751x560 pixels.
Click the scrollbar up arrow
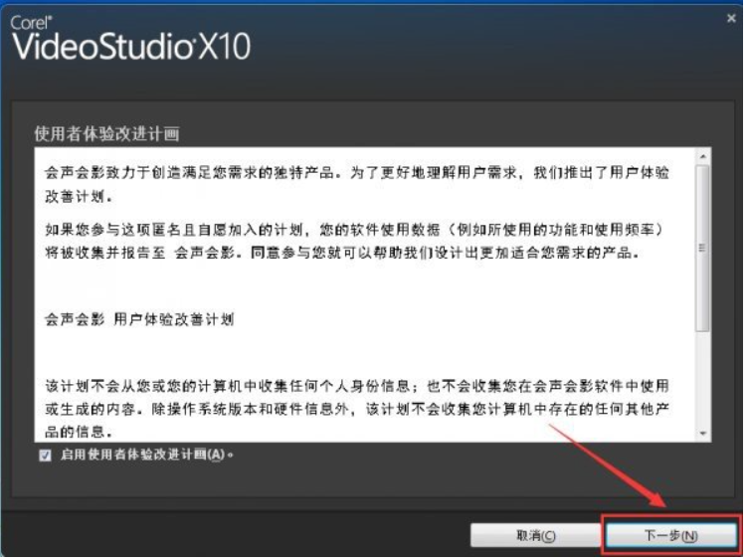pos(702,156)
